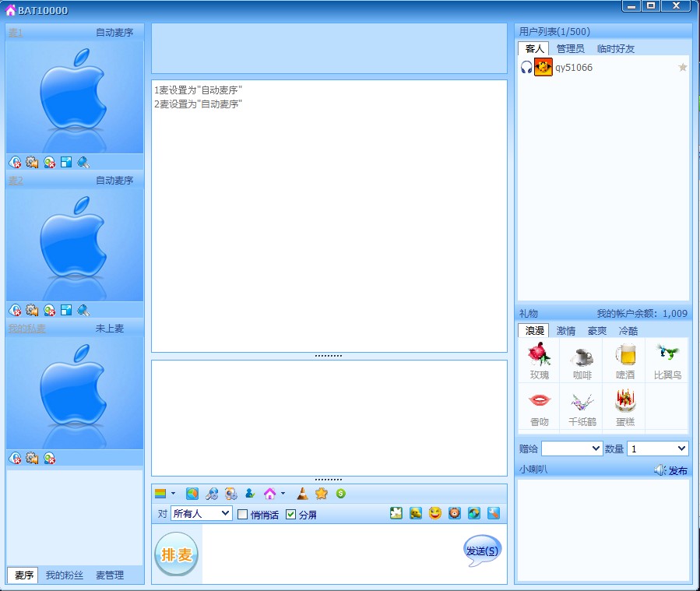This screenshot has height=591, width=700.
Task: Open the 我的粉丝 tab
Action: tap(65, 575)
